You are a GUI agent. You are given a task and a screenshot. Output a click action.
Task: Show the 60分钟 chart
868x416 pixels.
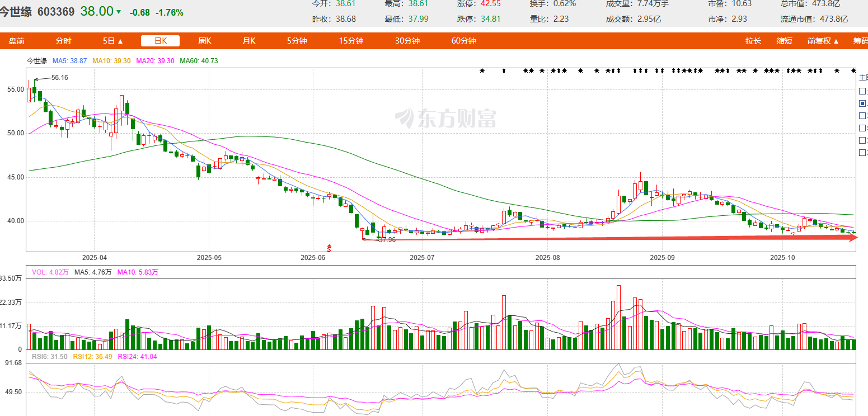pyautogui.click(x=464, y=41)
